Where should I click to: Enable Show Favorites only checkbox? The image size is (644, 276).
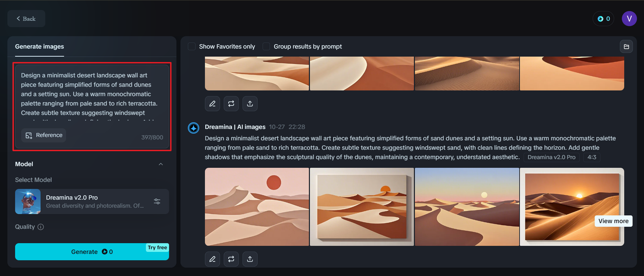[192, 46]
